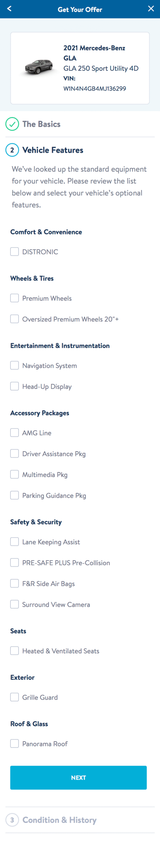
Task: Enable Driver Assistance Pkg
Action: (15, 454)
